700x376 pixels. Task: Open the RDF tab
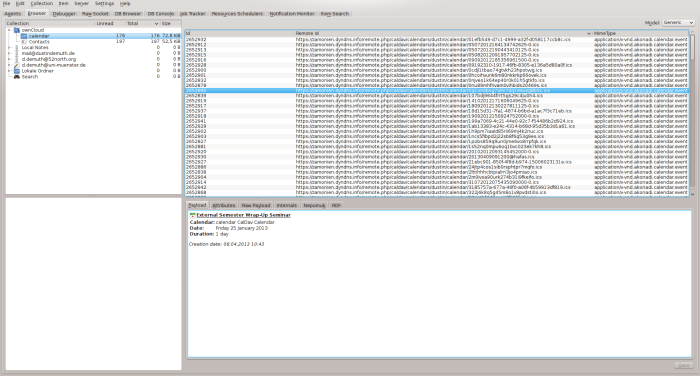point(336,205)
